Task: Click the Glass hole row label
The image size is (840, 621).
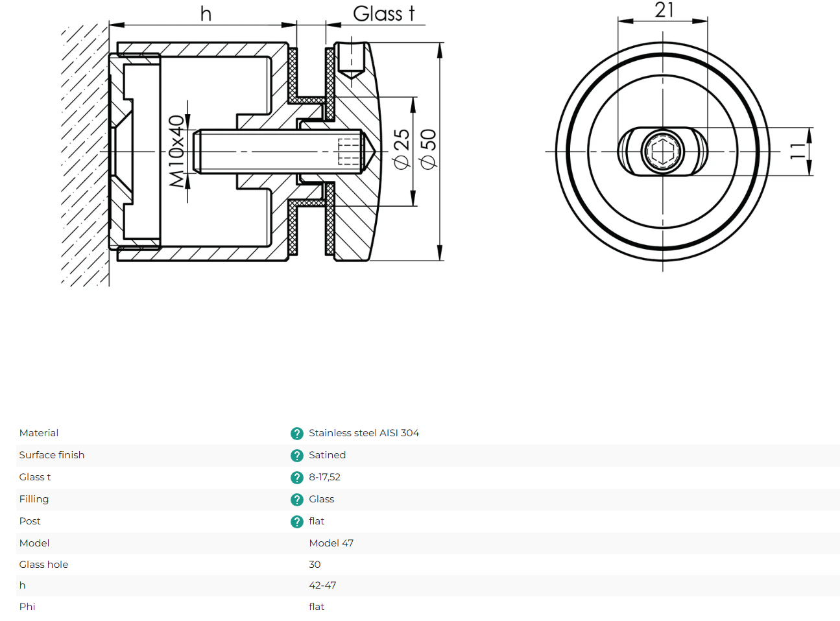Action: tap(43, 565)
